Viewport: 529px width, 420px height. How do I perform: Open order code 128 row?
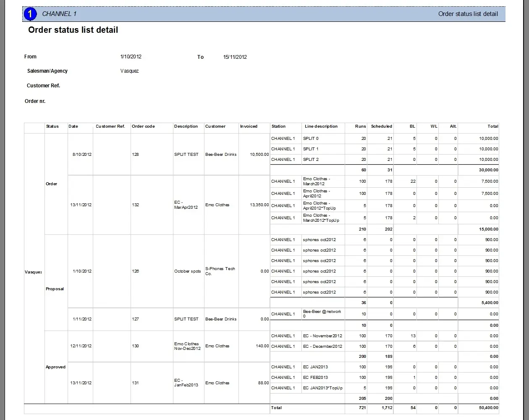tap(136, 155)
